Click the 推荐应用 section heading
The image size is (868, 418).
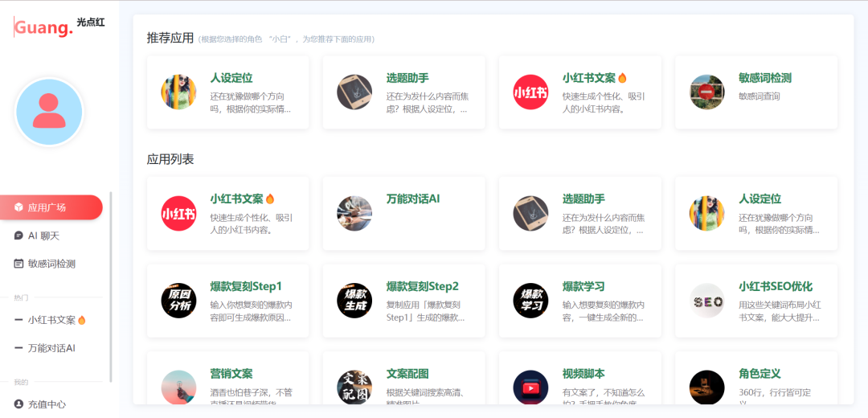click(170, 39)
